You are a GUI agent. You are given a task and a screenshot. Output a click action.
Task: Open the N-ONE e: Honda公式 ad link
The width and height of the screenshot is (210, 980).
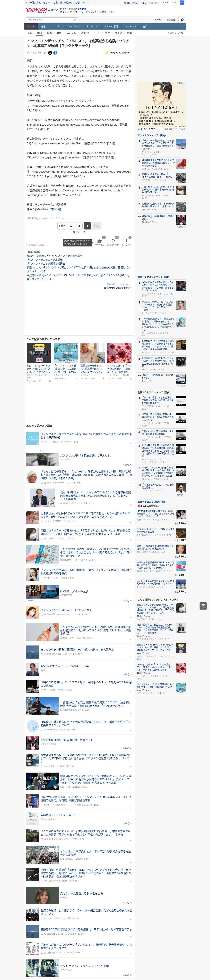pyautogui.click(x=74, y=592)
